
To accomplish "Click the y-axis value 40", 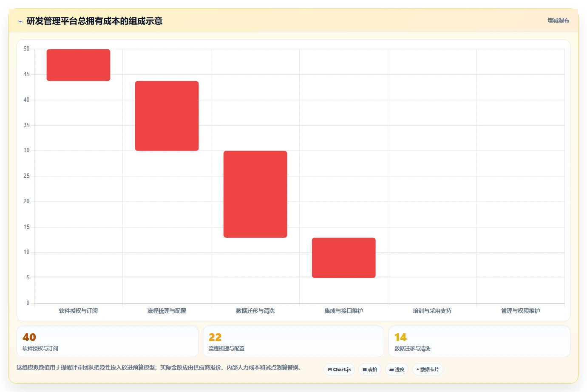I will [x=26, y=100].
